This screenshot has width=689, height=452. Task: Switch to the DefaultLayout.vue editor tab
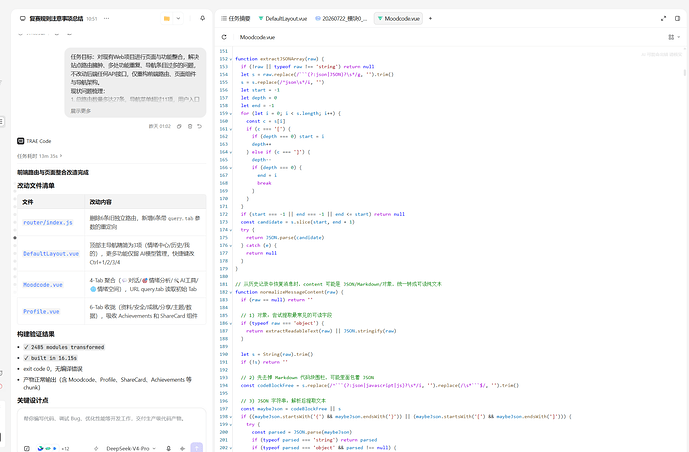283,18
